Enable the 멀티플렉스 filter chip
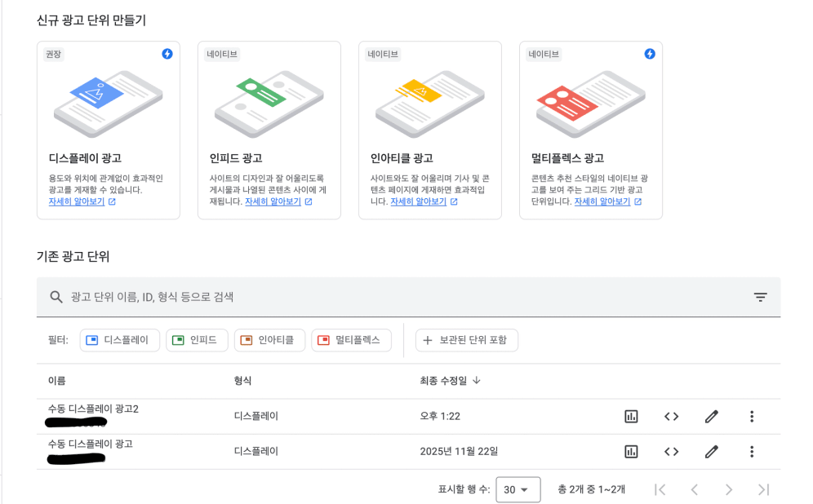Image resolution: width=813 pixels, height=504 pixels. pos(351,340)
